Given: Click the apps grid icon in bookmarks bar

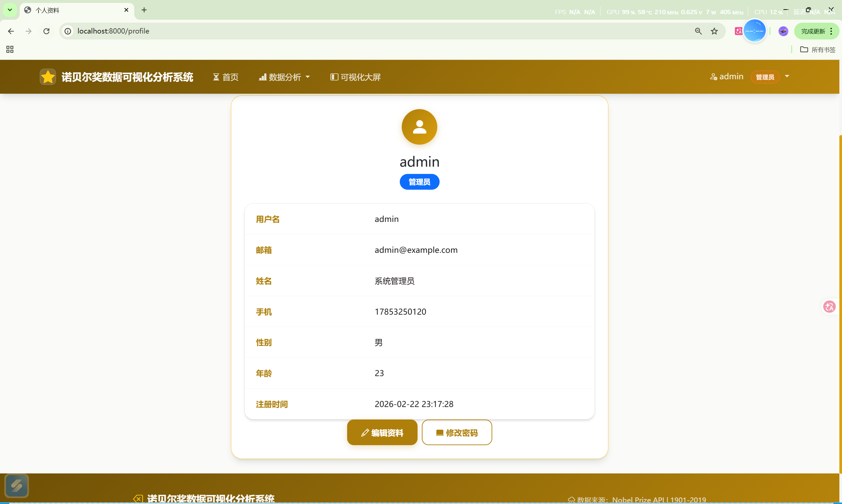Looking at the screenshot, I should 10,50.
